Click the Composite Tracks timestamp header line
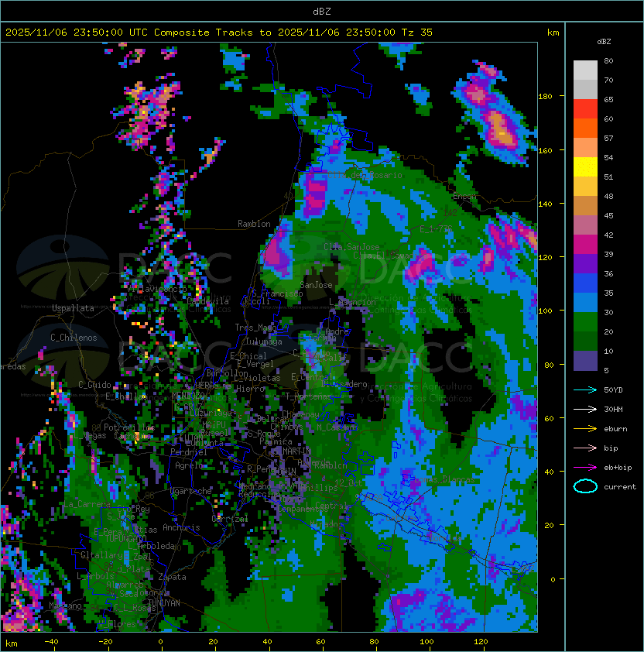Image resolution: width=644 pixels, height=652 pixels. [x=219, y=33]
